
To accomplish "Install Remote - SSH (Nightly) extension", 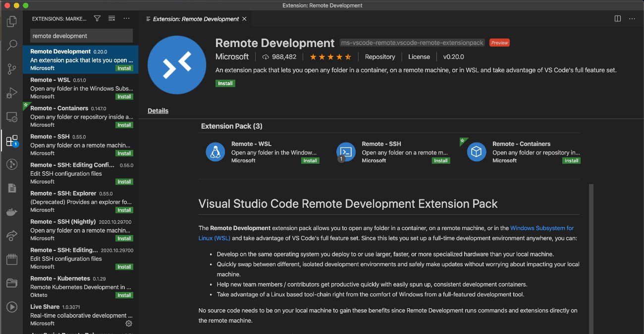I will click(124, 239).
